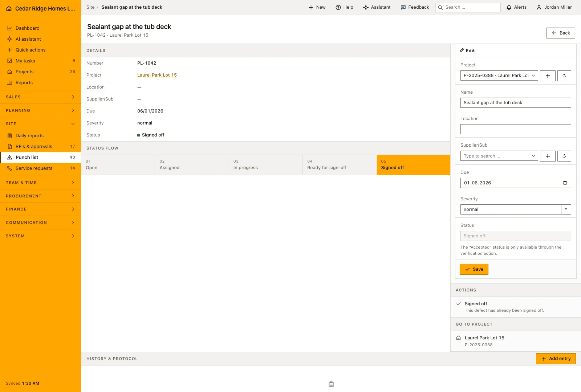
Task: Click the Location input field
Action: point(516,129)
